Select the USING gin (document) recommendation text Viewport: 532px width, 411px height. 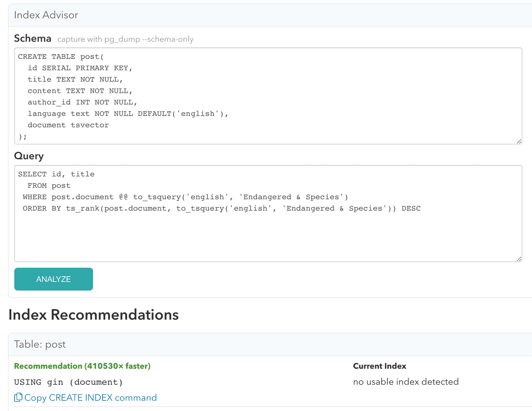68,382
